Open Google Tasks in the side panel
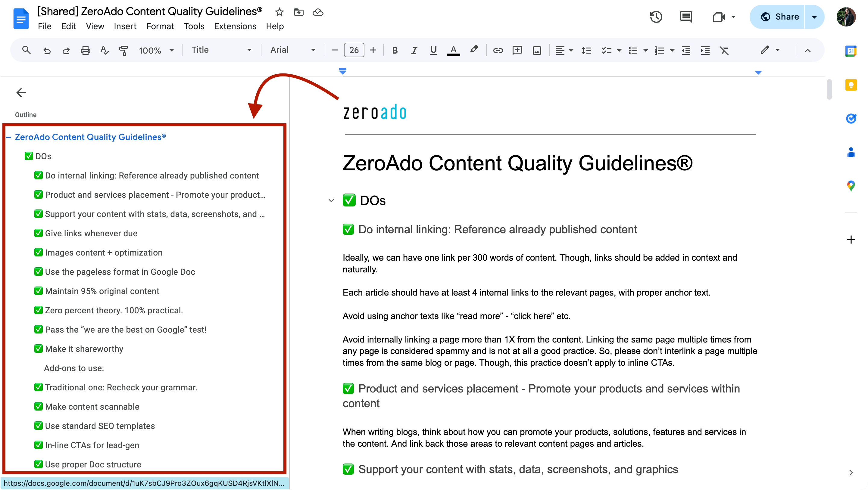The height and width of the screenshot is (490, 868). (x=851, y=118)
